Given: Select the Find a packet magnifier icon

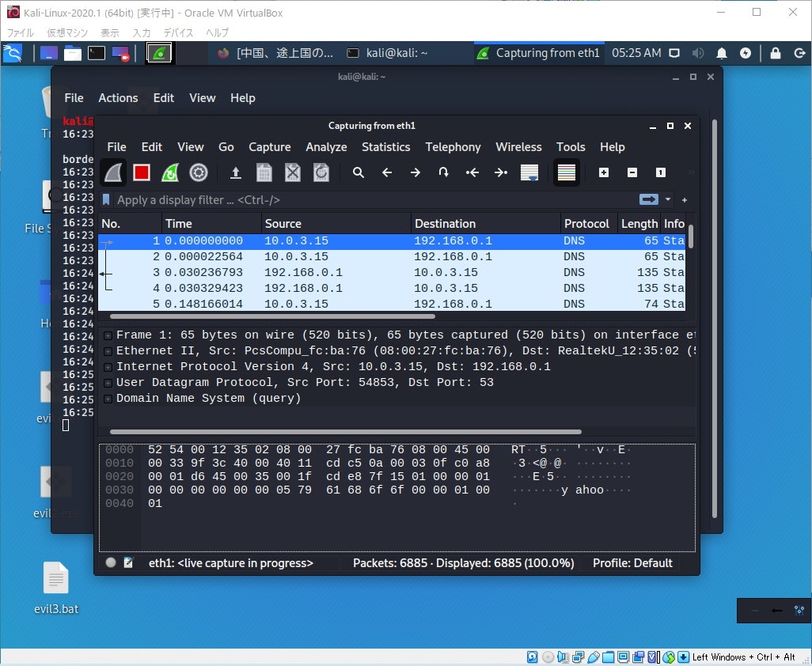Looking at the screenshot, I should (358, 172).
